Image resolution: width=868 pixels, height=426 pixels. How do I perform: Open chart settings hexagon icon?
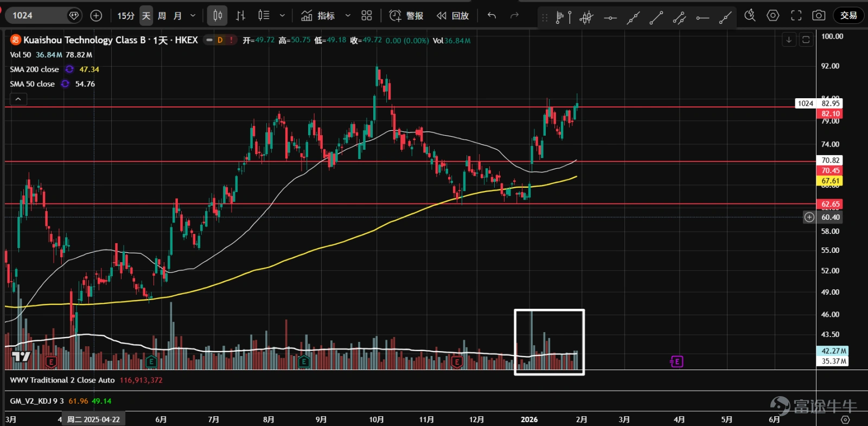tap(773, 15)
